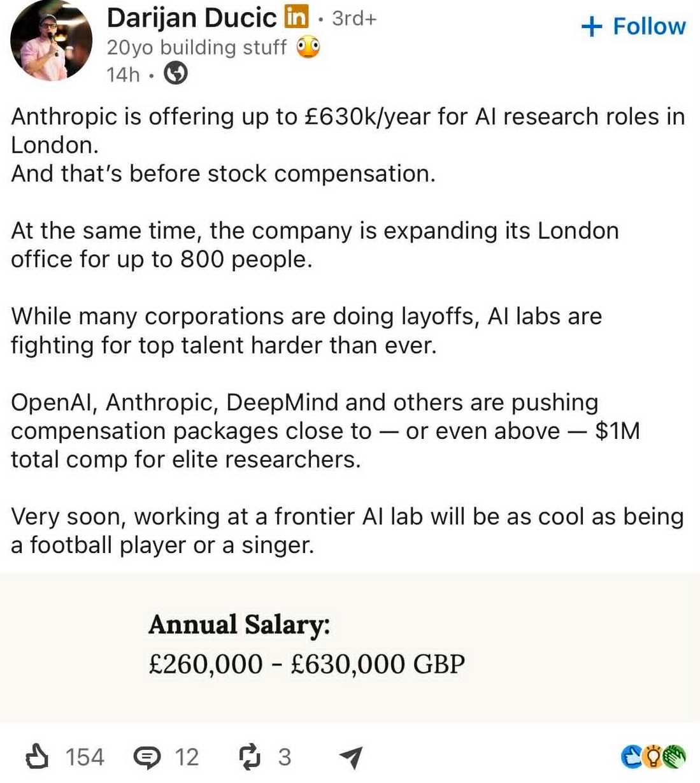Open Darijan Ducic's profile via his name
The width and height of the screenshot is (700, 783).
(x=192, y=17)
